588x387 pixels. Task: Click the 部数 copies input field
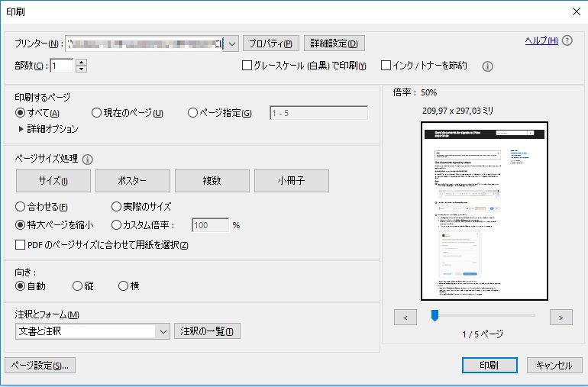pos(62,66)
